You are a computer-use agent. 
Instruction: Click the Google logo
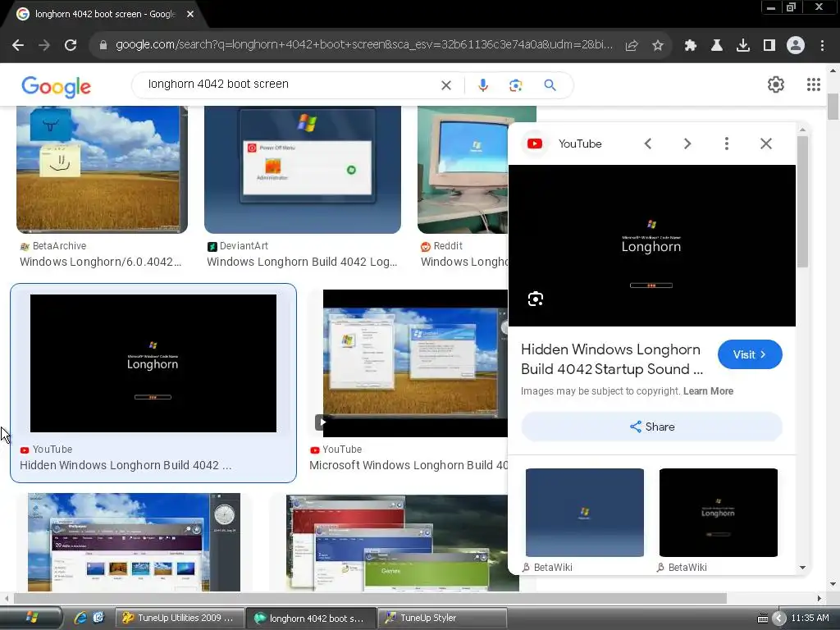pos(57,87)
